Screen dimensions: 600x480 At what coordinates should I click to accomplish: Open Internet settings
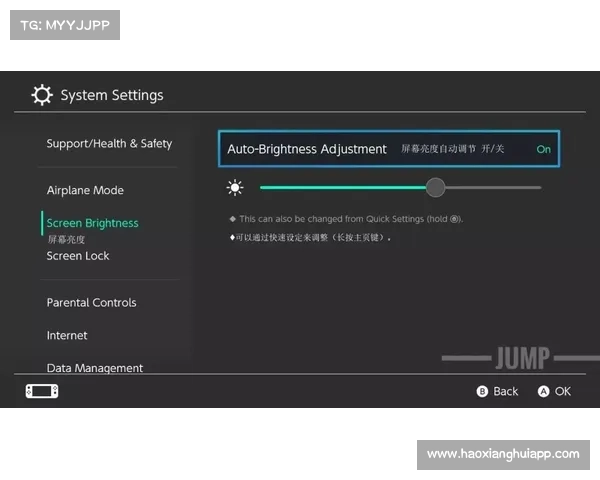67,336
